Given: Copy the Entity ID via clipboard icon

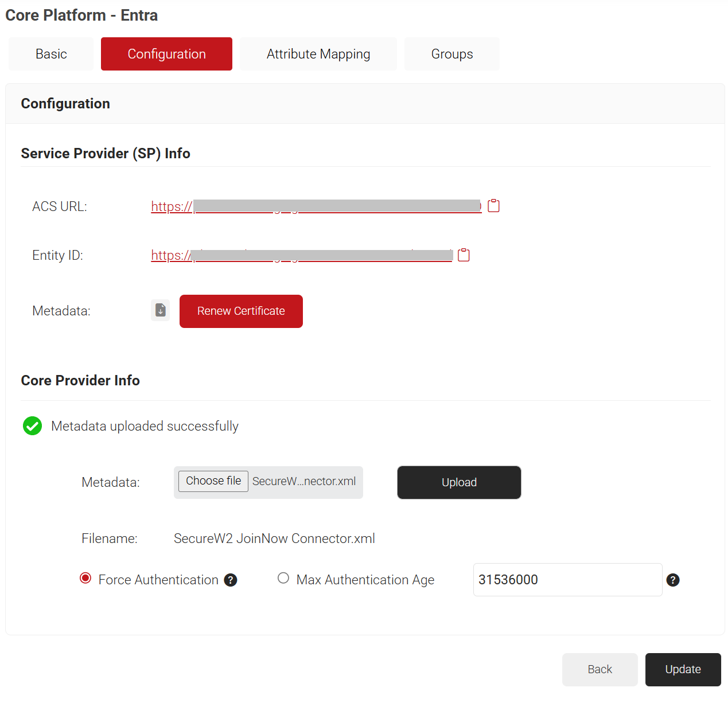Looking at the screenshot, I should 464,255.
